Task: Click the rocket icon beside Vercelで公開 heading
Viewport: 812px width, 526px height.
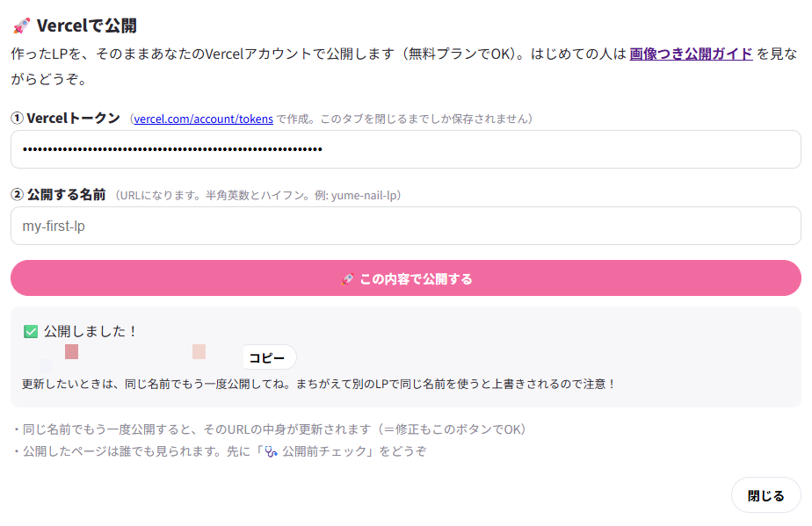Action: pos(21,25)
